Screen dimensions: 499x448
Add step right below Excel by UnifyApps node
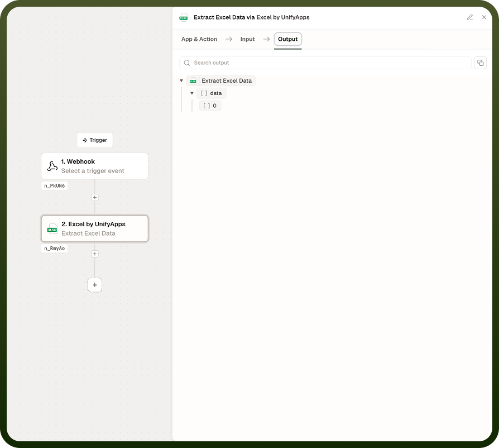[x=95, y=254]
